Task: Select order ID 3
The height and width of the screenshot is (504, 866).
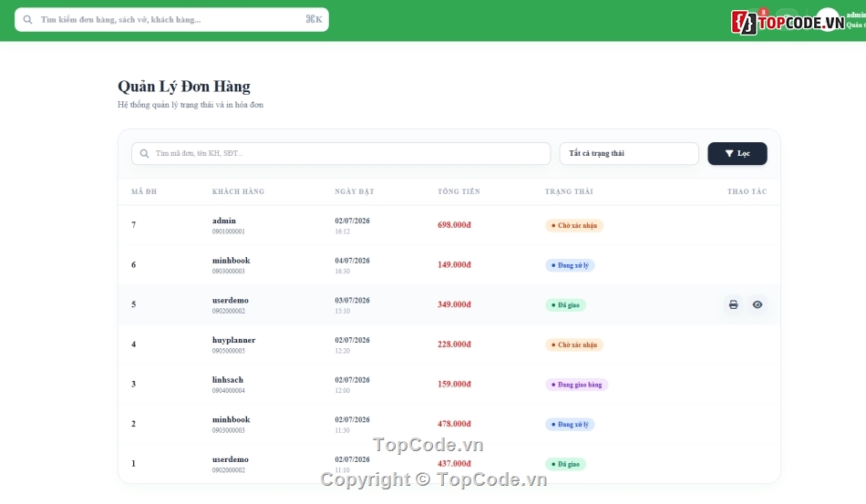Action: point(134,384)
